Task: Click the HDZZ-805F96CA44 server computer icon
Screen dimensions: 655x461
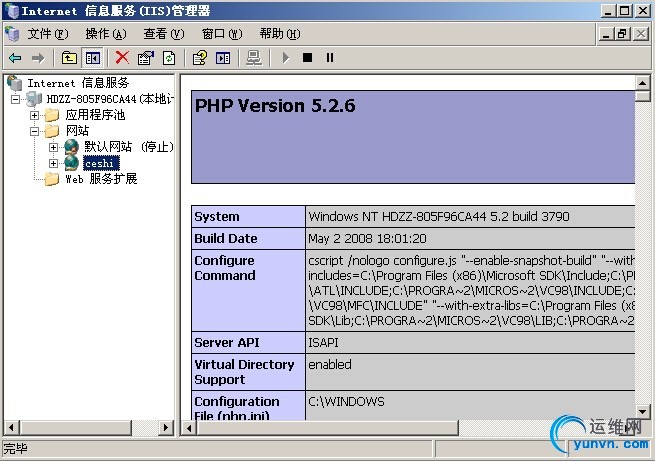Action: pos(34,99)
